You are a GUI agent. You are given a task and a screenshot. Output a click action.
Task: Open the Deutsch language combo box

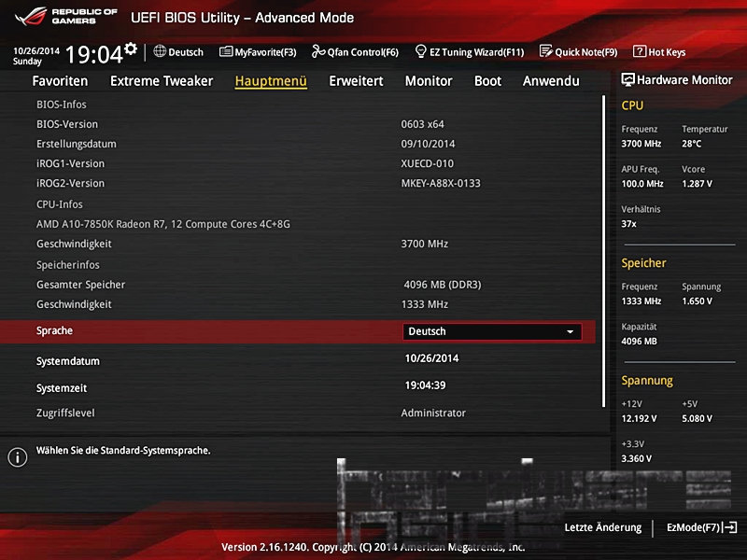[491, 332]
